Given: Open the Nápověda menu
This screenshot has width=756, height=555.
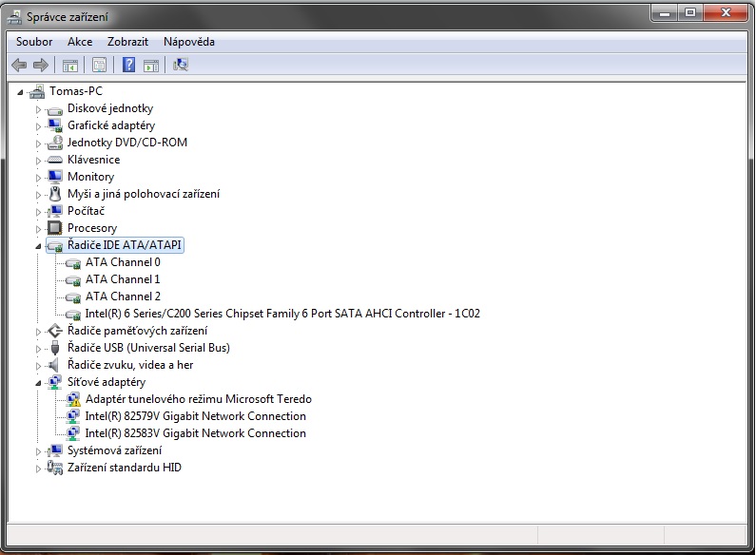Looking at the screenshot, I should (189, 42).
